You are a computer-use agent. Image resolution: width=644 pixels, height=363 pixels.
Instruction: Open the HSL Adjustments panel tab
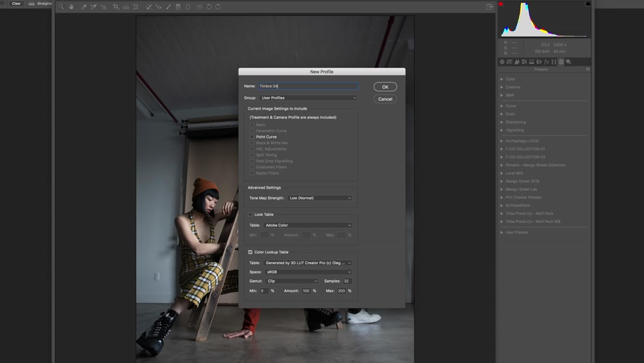[x=524, y=62]
